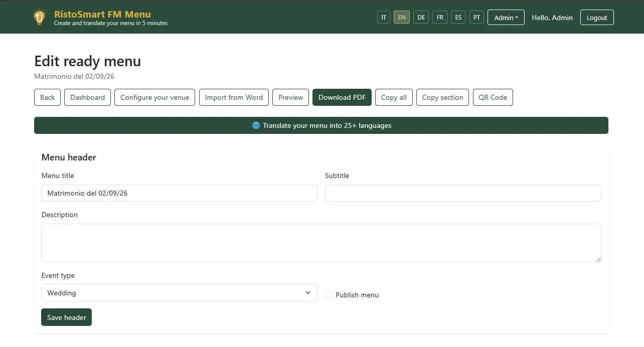Switch language to PT
Image resolution: width=644 pixels, height=347 pixels.
click(476, 17)
